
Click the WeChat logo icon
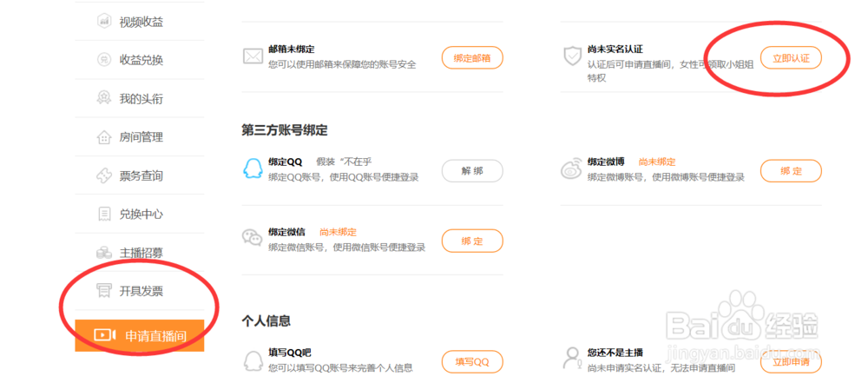point(252,239)
